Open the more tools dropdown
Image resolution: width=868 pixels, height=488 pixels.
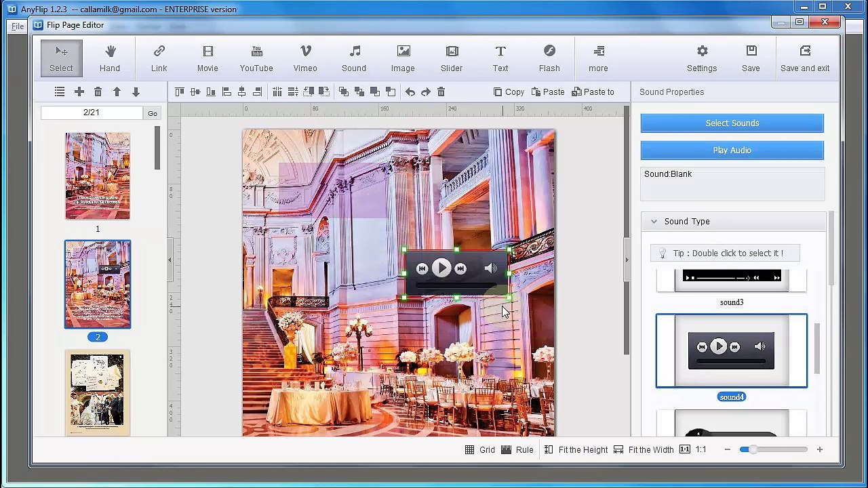[598, 58]
